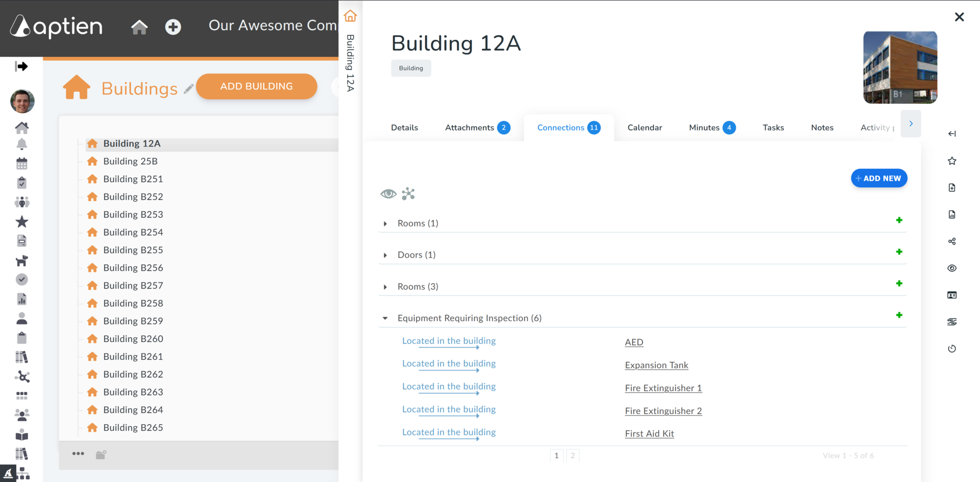The width and height of the screenshot is (980, 482).
Task: Collapse Equipment Requiring Inspection section
Action: point(385,318)
